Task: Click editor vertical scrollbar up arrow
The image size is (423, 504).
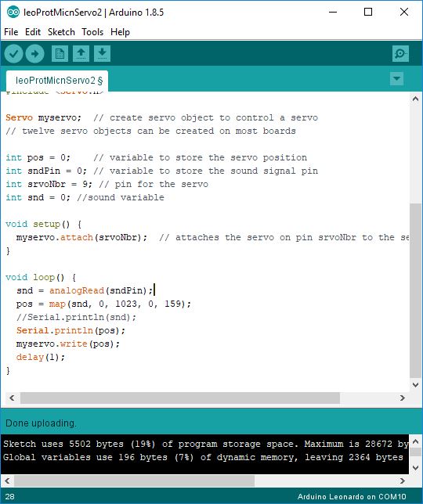Action: click(x=415, y=99)
